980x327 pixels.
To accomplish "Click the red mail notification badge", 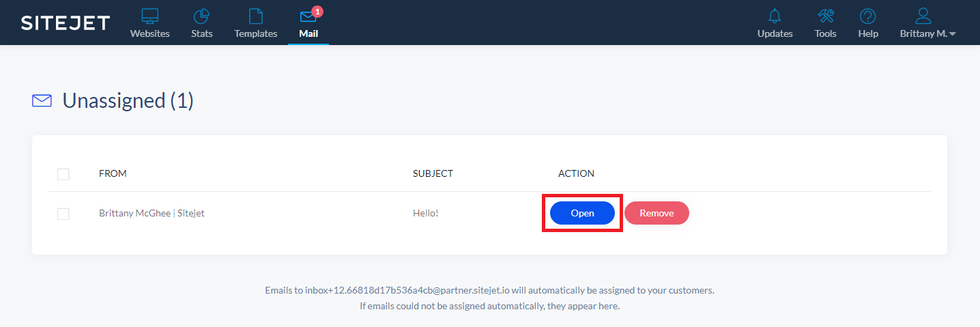I will point(317,11).
